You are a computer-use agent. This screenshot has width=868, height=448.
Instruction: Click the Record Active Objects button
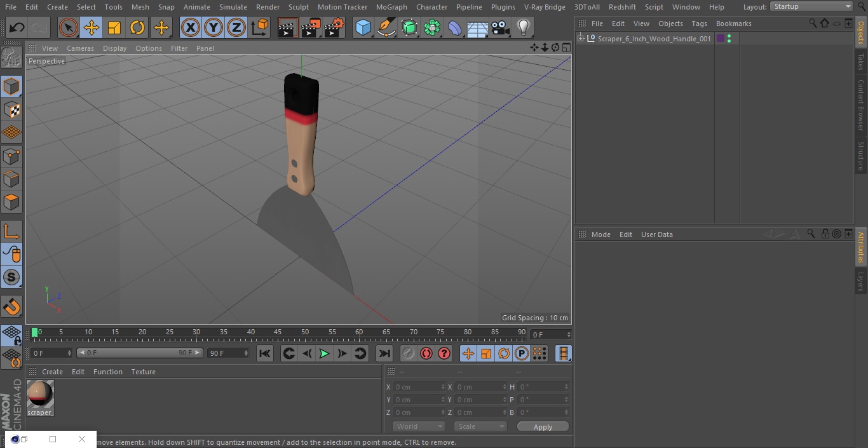pyautogui.click(x=408, y=353)
